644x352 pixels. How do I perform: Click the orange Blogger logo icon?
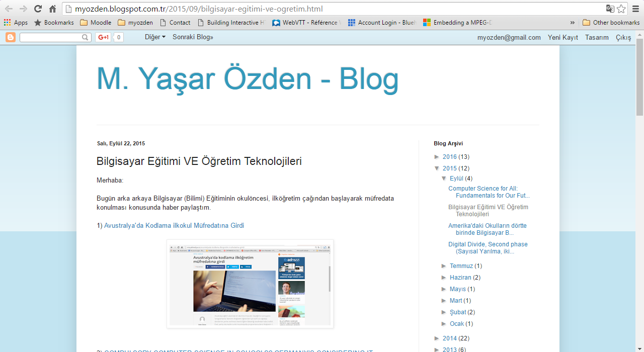pos(11,37)
